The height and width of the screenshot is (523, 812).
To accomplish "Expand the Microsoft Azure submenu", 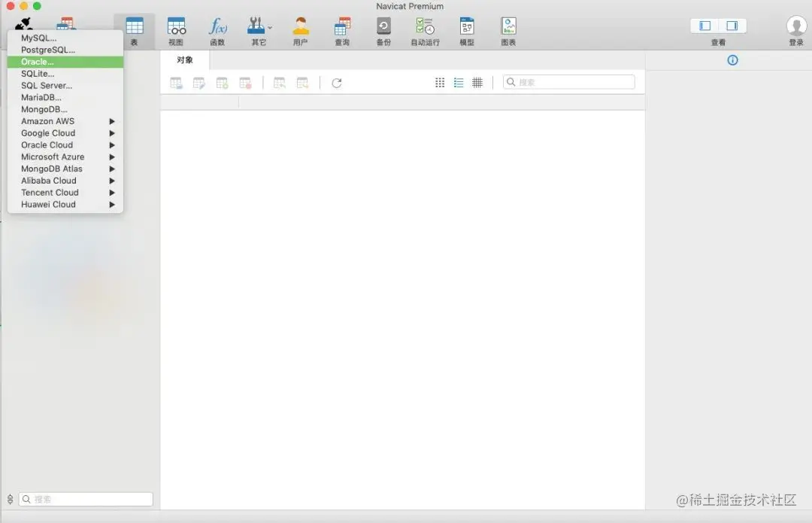I will (65, 157).
